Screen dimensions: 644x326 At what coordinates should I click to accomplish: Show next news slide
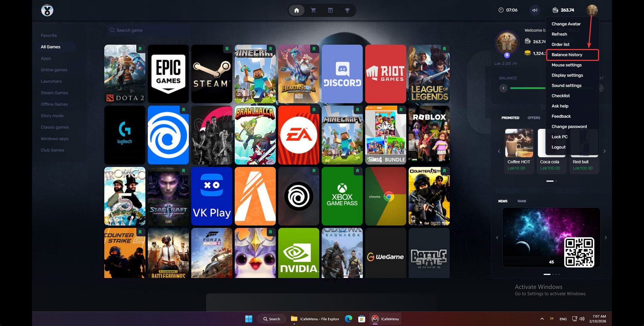point(606,237)
